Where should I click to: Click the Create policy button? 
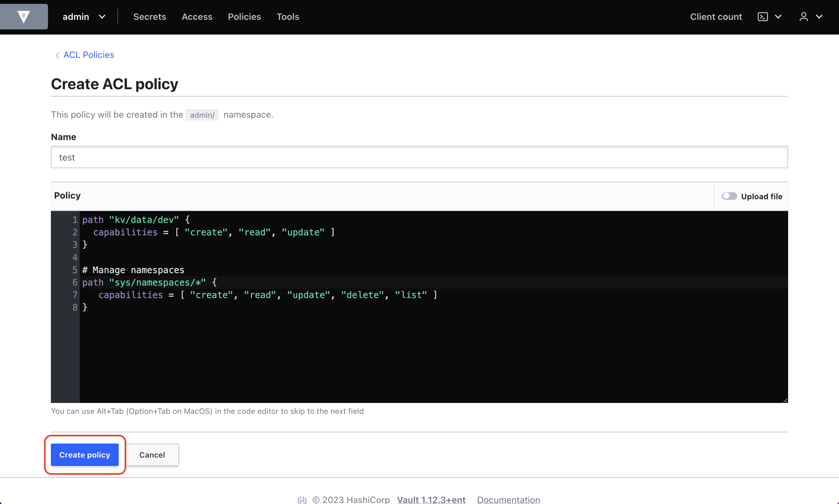pos(84,455)
